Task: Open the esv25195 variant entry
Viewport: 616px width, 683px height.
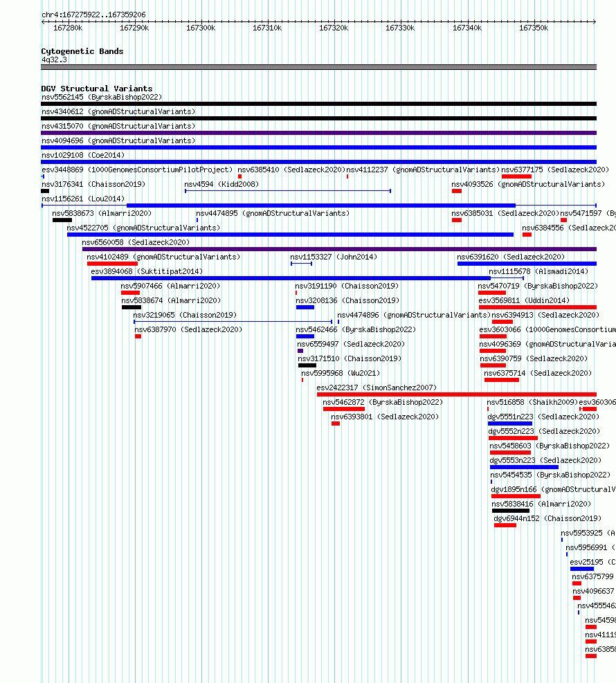Action: pyautogui.click(x=592, y=563)
